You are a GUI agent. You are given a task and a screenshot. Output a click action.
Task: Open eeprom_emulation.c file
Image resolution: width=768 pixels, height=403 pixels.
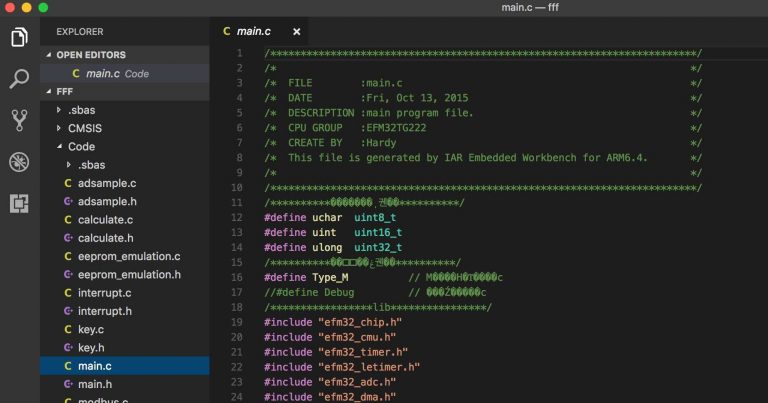pyautogui.click(x=128, y=256)
